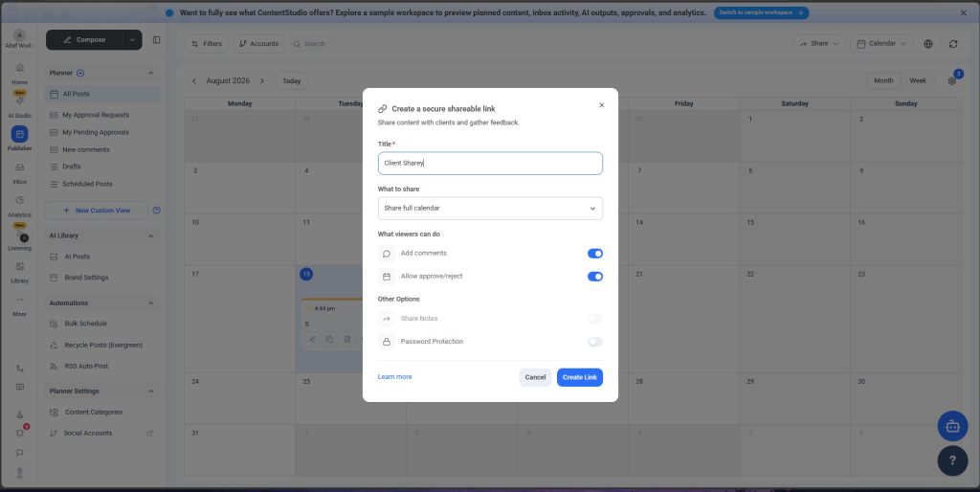The width and height of the screenshot is (980, 492).
Task: Open Recycle Posts (Evergreen)
Action: point(102,346)
